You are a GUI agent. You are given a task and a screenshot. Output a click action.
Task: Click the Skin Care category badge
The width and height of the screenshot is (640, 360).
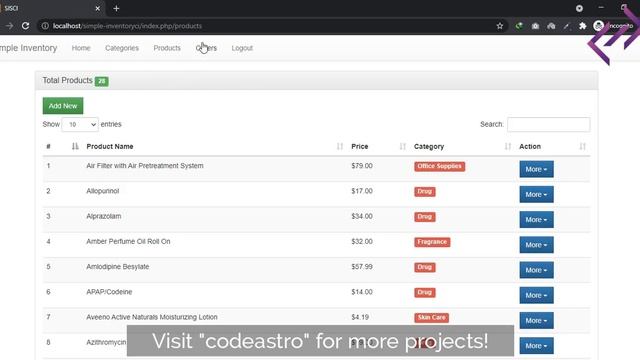[x=431, y=318]
